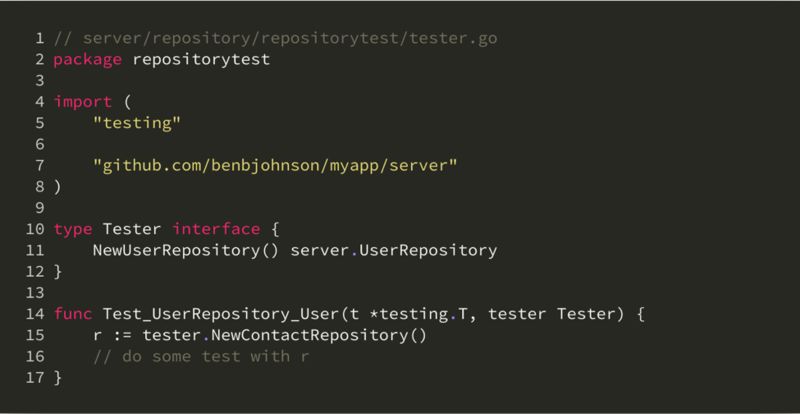Image resolution: width=800 pixels, height=414 pixels.
Task: Click server.UserRepository return type
Action: (x=393, y=251)
